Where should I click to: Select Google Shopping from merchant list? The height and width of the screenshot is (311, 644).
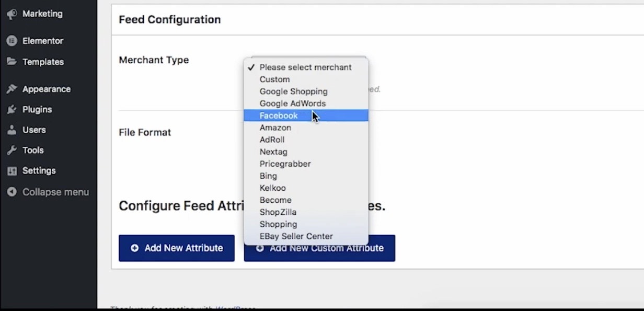click(306, 91)
